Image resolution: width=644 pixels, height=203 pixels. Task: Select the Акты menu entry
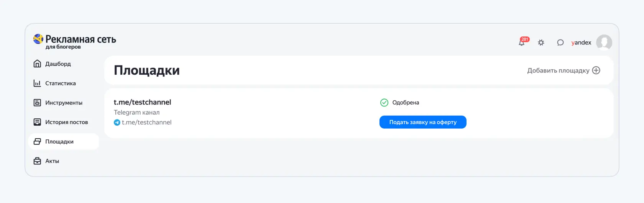pyautogui.click(x=52, y=161)
